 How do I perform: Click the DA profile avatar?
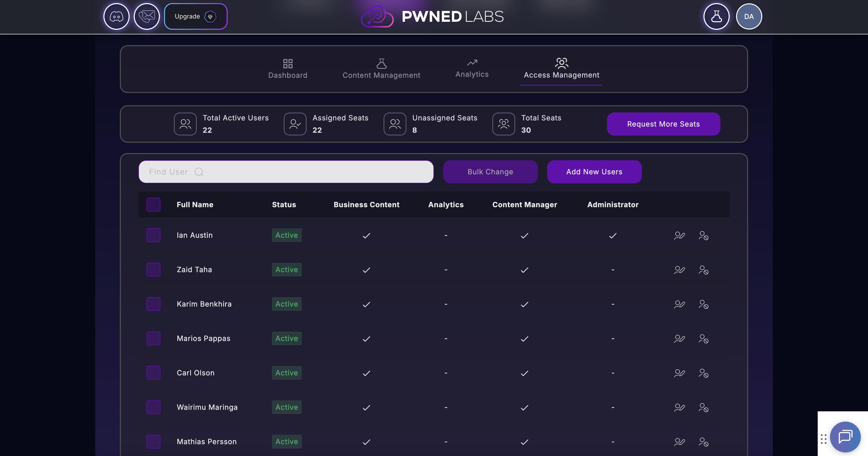point(749,16)
